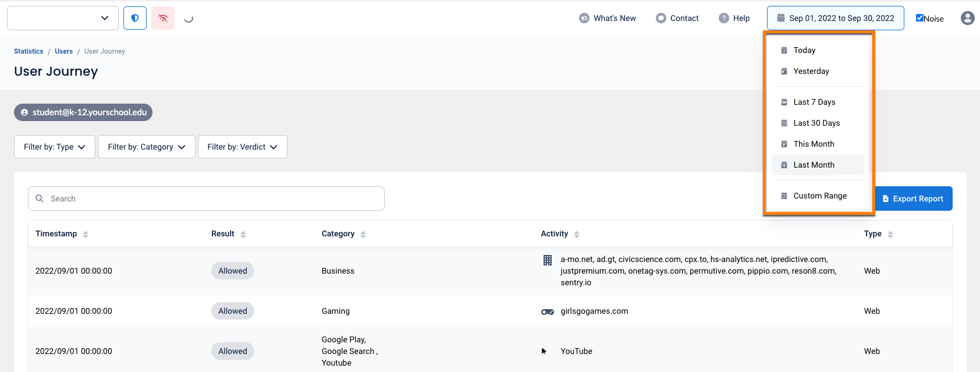Click the Help question mark icon

(x=724, y=18)
